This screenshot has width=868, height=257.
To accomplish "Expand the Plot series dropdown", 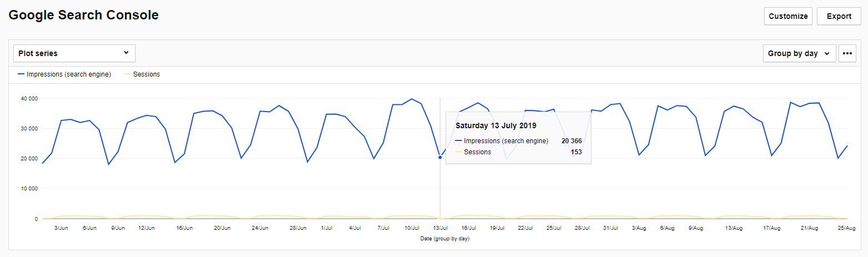I will (x=74, y=53).
